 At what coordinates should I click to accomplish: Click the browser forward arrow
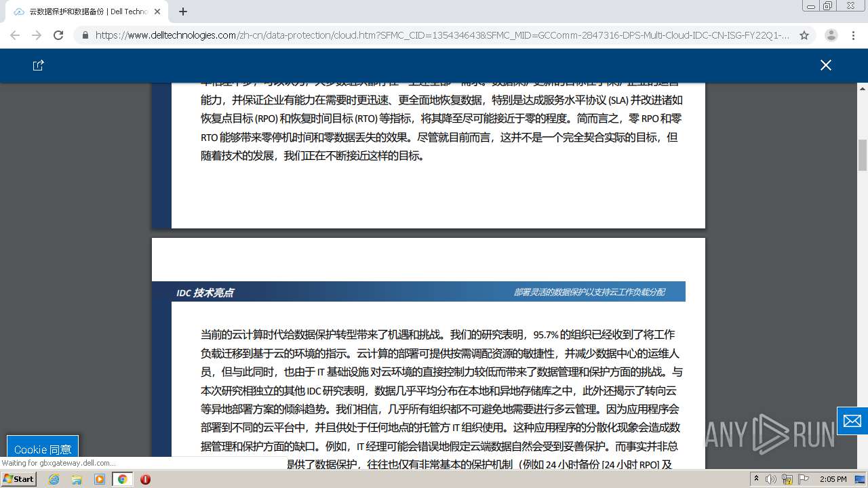[x=37, y=35]
